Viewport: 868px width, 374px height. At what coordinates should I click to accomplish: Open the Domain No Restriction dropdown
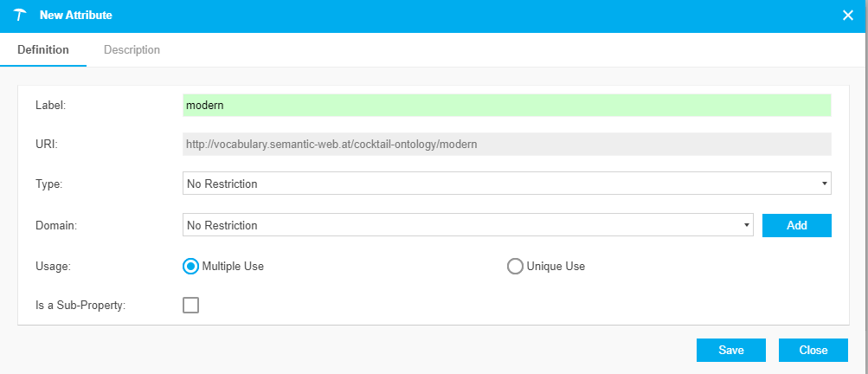468,225
